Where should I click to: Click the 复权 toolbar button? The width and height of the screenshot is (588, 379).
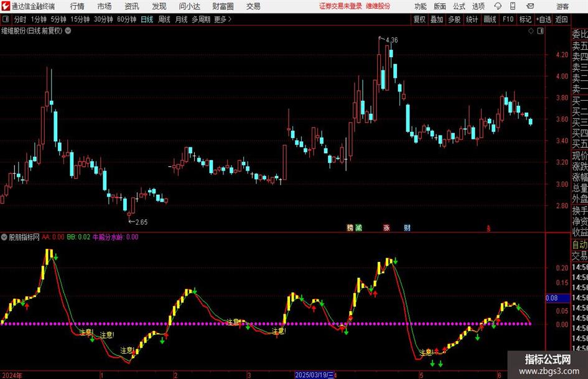pyautogui.click(x=419, y=19)
